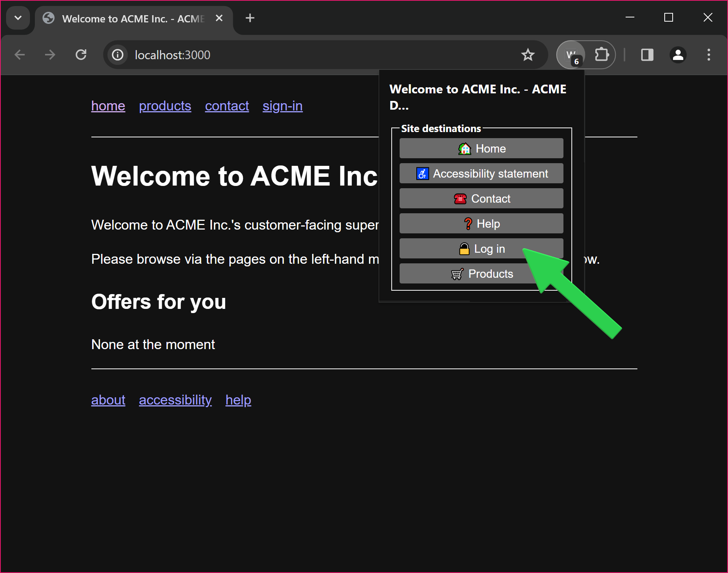Open the accessibility footer link
Viewport: 728px width, 573px height.
[175, 400]
